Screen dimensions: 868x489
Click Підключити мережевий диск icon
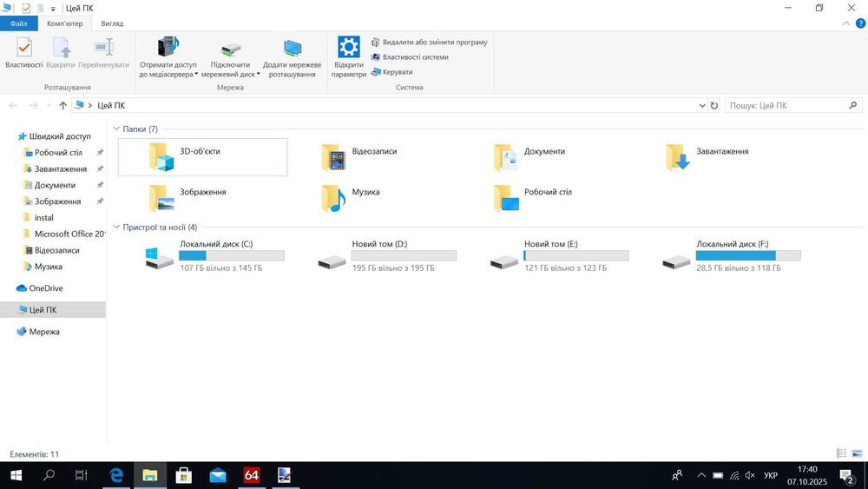point(230,50)
